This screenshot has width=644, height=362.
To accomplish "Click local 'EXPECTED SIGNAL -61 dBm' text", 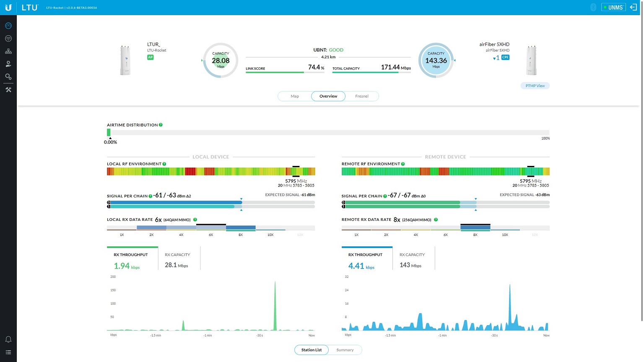I will pos(290,195).
